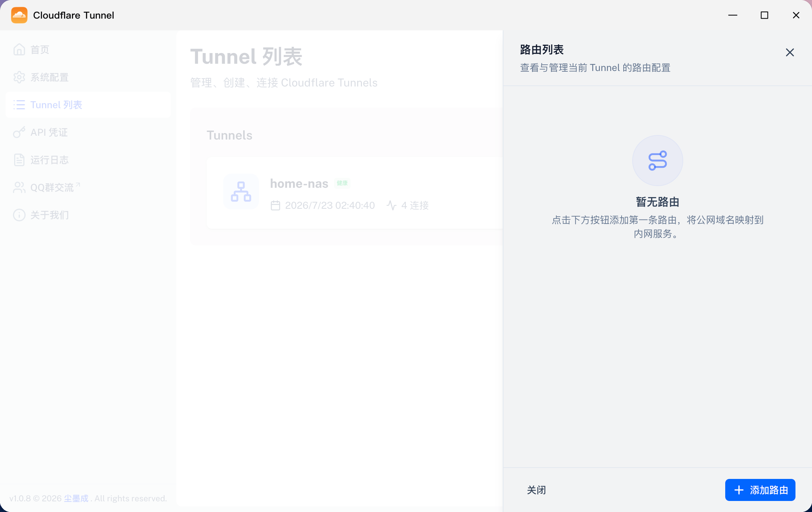Screen dimensions: 812x512
Task: Click the 关闭 button in panel footer
Action: [536, 490]
